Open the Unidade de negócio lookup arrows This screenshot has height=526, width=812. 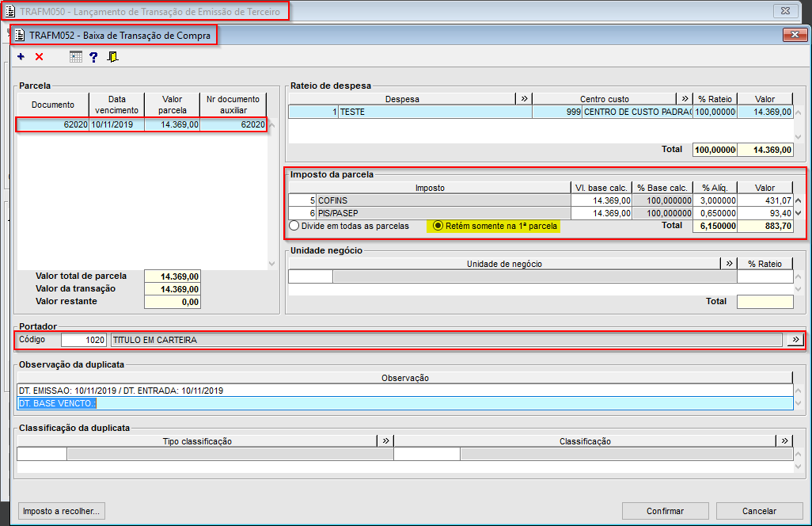729,263
